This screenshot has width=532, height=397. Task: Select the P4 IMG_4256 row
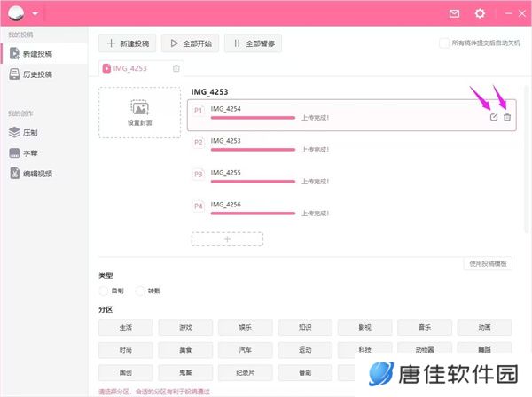[x=352, y=210]
